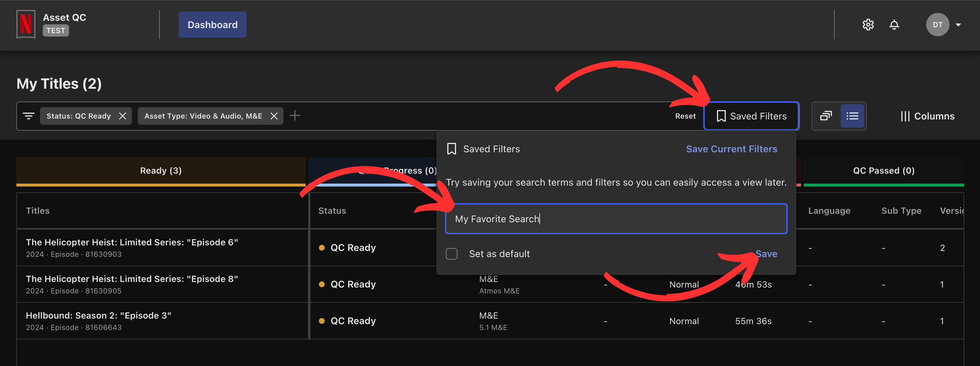Click the Saved Filters popup bookmark icon
Viewport: 980px width, 366px height.
click(451, 149)
